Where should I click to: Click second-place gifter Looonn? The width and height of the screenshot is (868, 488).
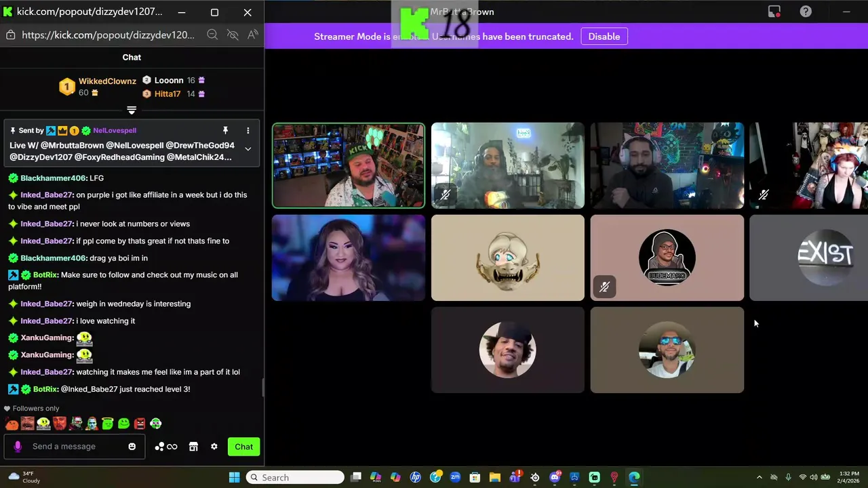[x=169, y=80]
